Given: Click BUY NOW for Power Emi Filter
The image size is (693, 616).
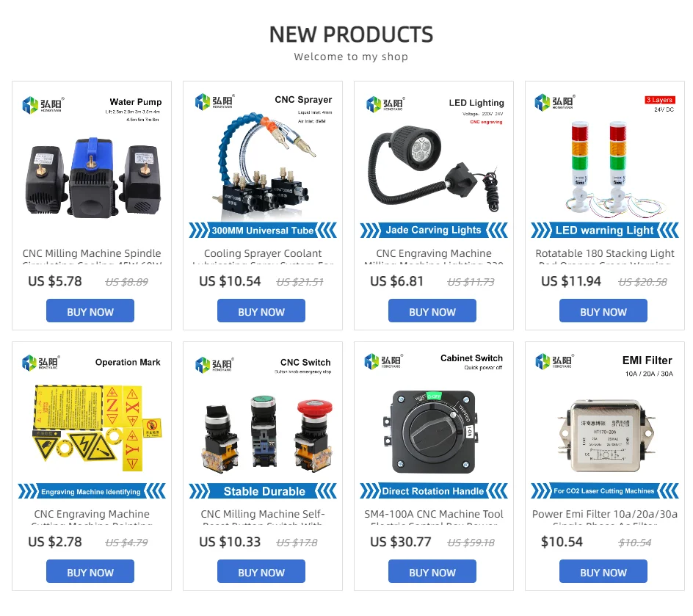Looking at the screenshot, I should 603,571.
